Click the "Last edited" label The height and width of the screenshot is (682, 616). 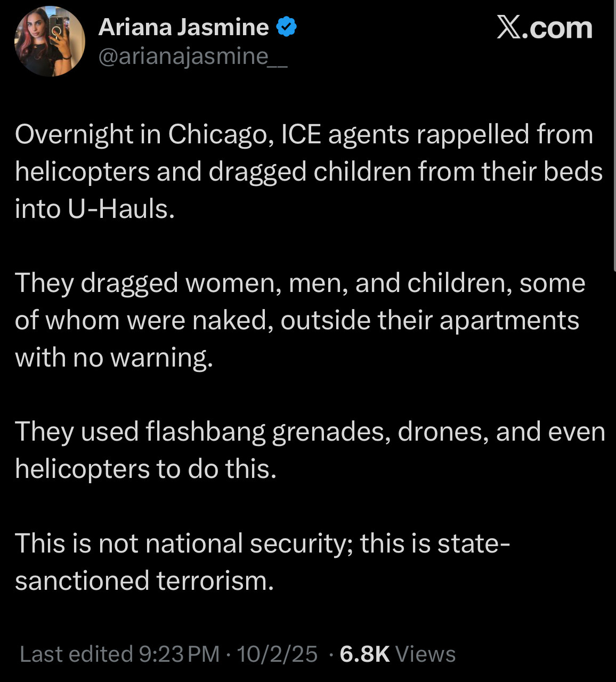point(76,654)
